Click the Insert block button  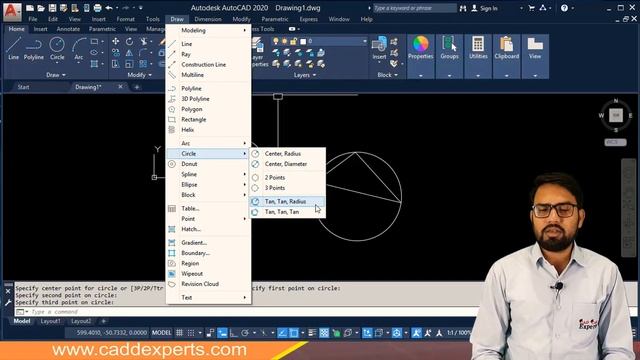click(x=379, y=48)
